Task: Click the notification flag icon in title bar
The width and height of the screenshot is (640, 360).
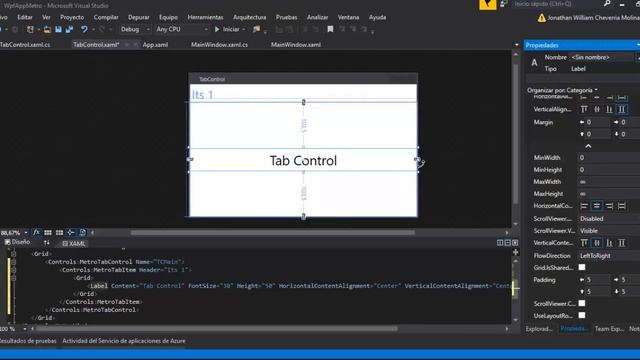Action: pyautogui.click(x=487, y=4)
